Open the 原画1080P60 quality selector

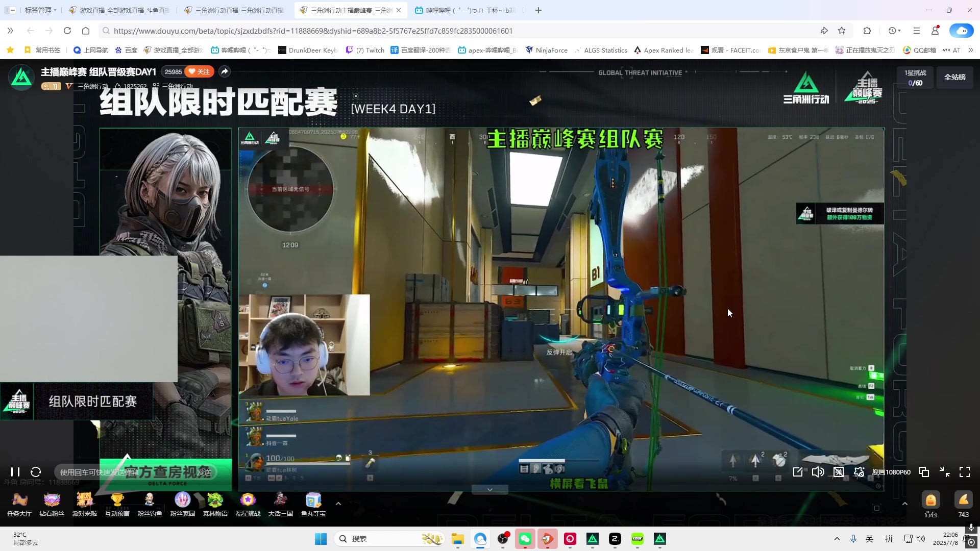[891, 472]
